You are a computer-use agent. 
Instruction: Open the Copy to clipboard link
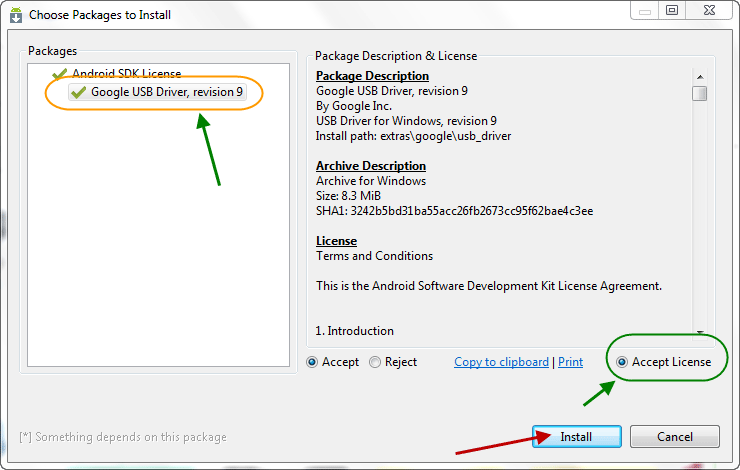click(501, 362)
